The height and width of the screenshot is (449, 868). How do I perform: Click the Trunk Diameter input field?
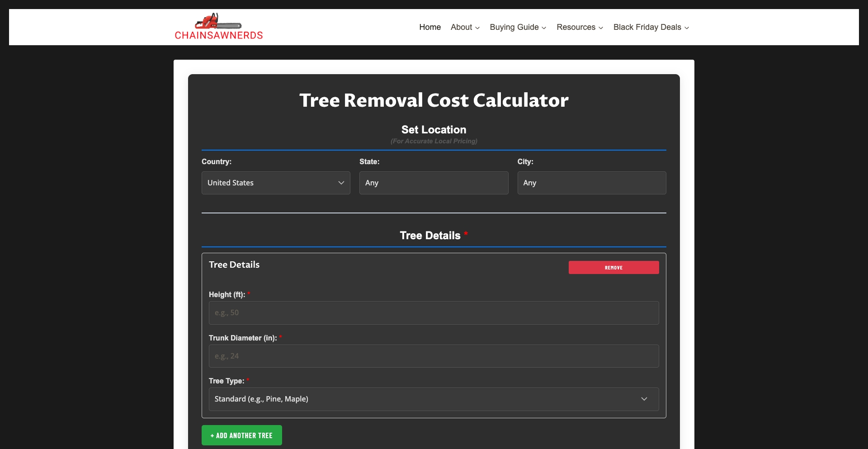433,356
